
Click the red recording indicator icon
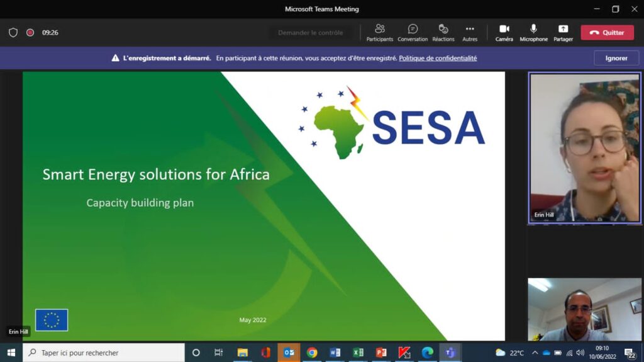(x=30, y=33)
